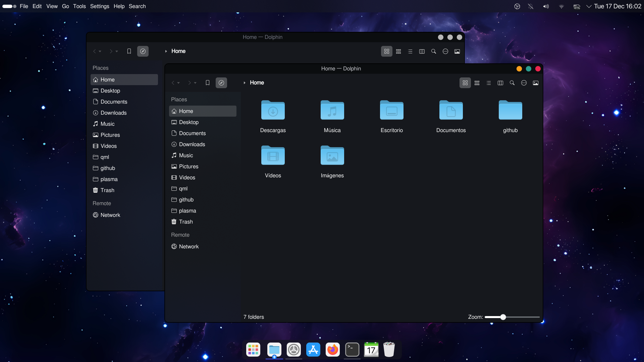Open the Edit menu
This screenshot has width=644, height=362.
pos(37,6)
